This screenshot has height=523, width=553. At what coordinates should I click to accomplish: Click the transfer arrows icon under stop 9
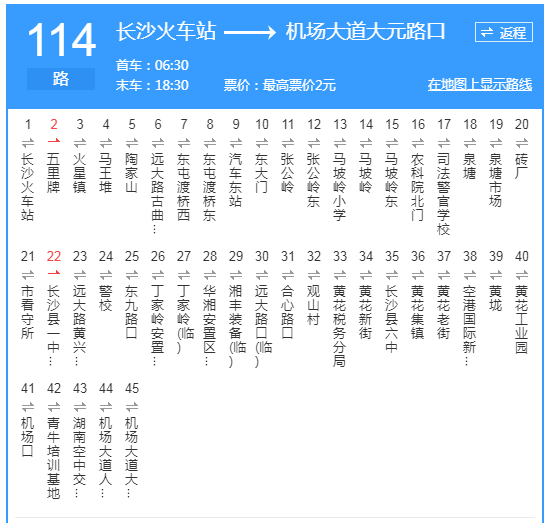(236, 143)
